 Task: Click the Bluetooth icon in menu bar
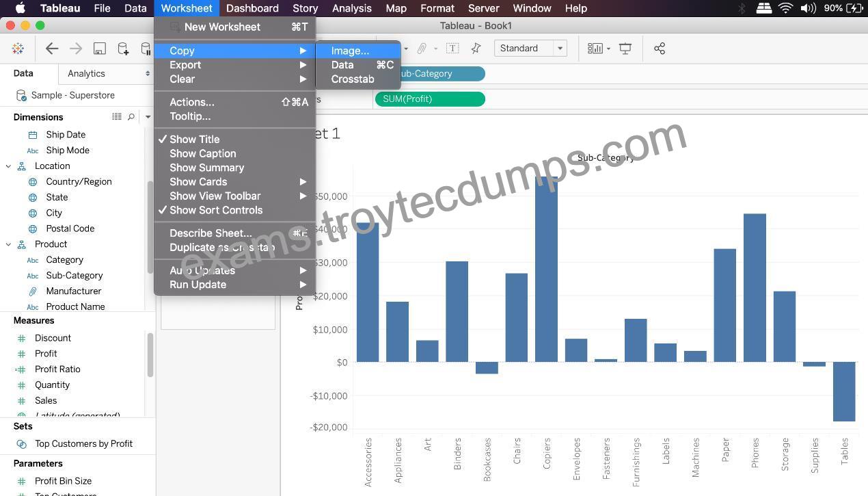point(742,8)
